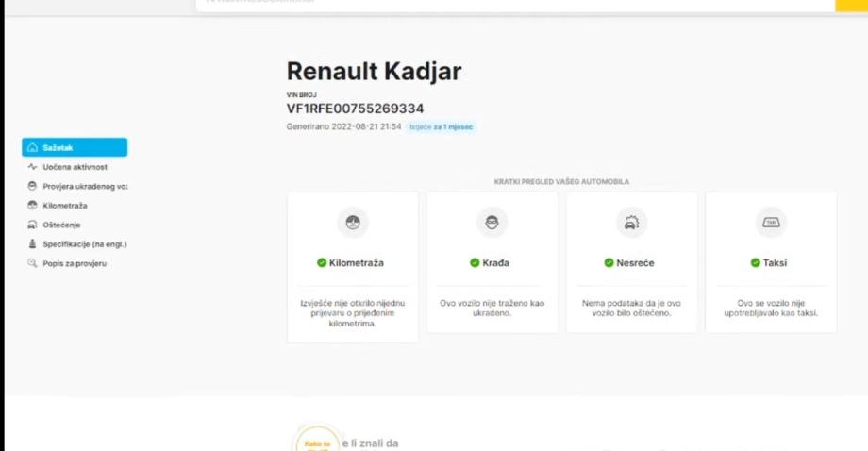Image resolution: width=868 pixels, height=451 pixels.
Task: Click the crashed car icon on Nesreće card
Action: click(631, 223)
